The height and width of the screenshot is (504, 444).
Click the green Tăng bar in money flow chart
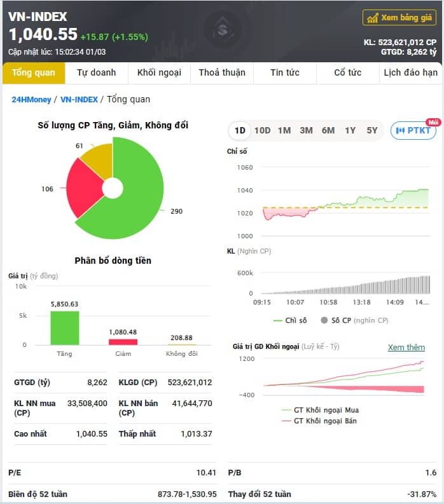65,328
